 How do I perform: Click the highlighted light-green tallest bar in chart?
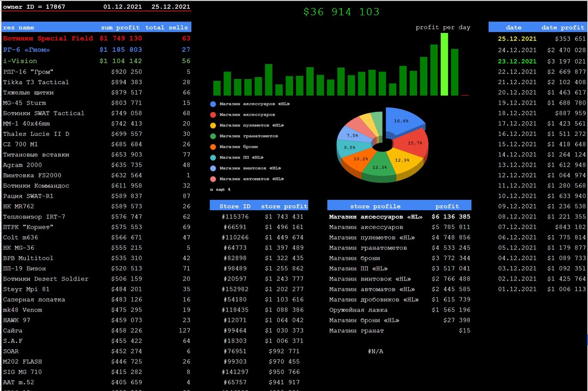coord(444,64)
